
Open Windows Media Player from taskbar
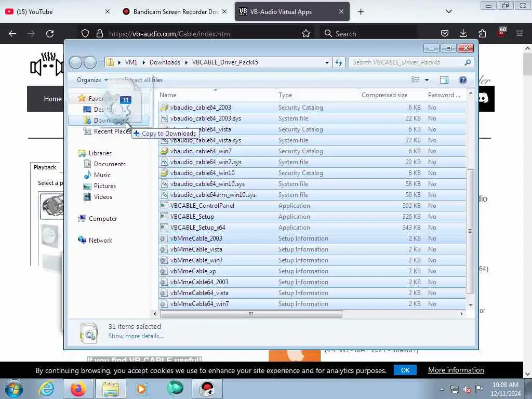click(141, 389)
